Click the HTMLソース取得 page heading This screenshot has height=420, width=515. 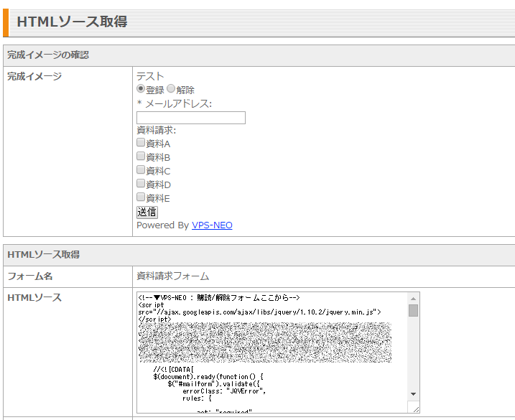click(x=72, y=22)
